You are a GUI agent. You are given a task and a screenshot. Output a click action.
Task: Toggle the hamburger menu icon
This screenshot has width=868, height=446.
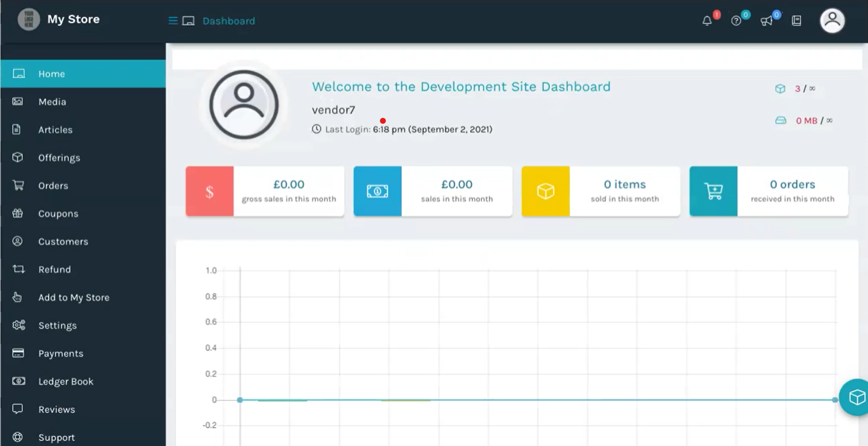pyautogui.click(x=173, y=21)
